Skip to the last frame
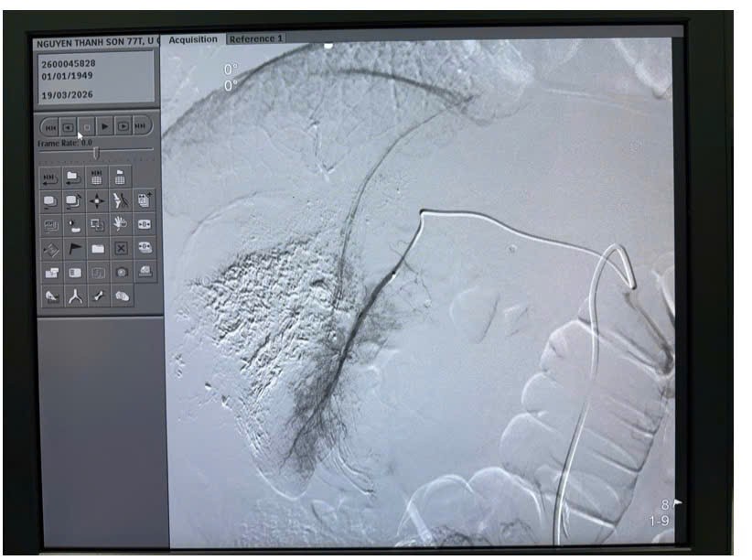Image resolution: width=752 pixels, height=560 pixels. coord(140,127)
